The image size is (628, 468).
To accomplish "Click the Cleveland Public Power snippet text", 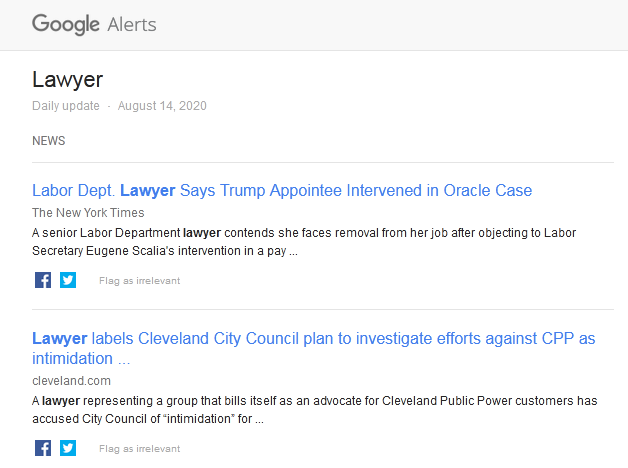I will click(314, 401).
